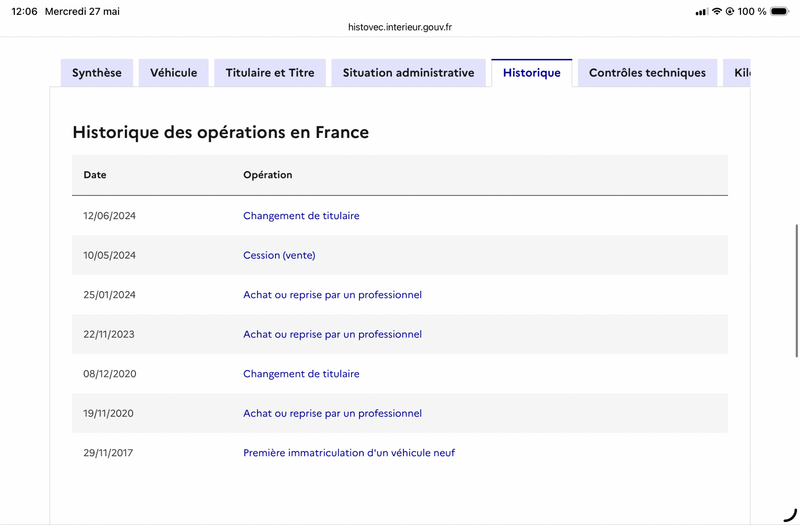Tap the histovec.interieur.gouv.fr address bar
The width and height of the screenshot is (800, 525).
pyautogui.click(x=400, y=27)
